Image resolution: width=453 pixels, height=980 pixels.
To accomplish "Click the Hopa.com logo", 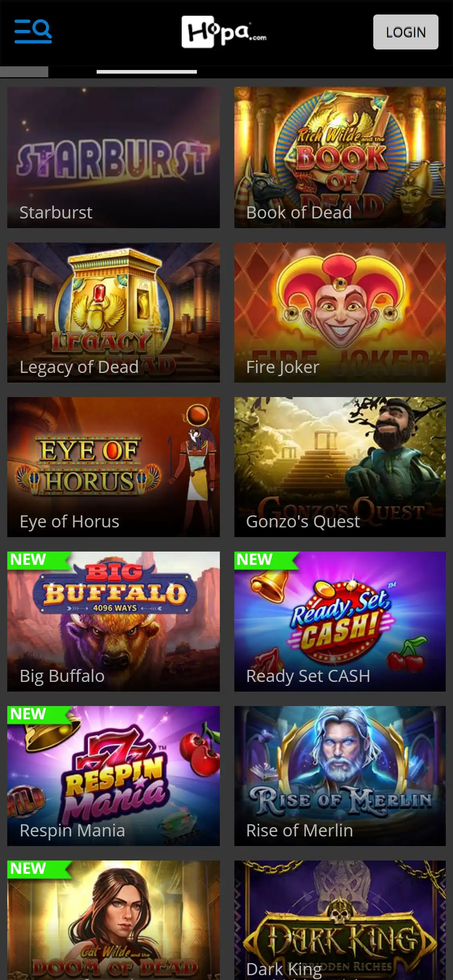I will [x=224, y=32].
